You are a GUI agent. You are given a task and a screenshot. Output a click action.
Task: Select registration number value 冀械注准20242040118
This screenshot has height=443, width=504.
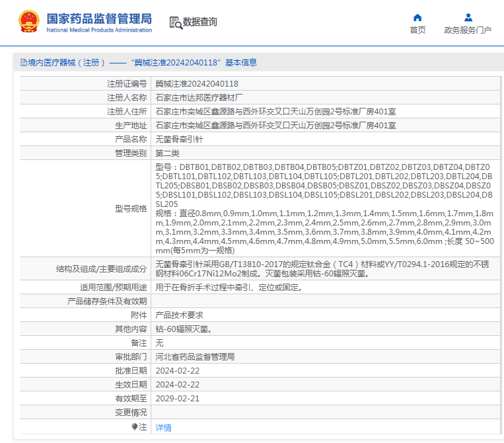tap(196, 84)
